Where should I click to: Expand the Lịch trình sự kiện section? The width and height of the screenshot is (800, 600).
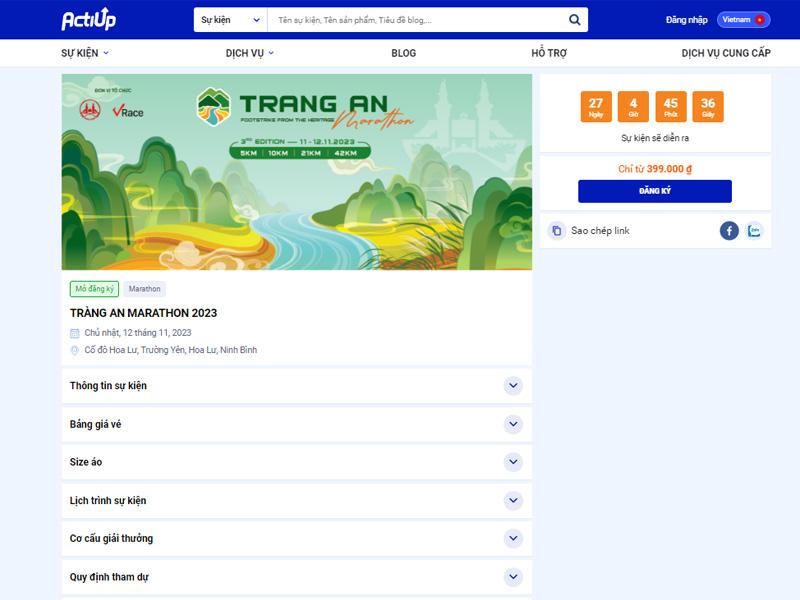coord(513,500)
